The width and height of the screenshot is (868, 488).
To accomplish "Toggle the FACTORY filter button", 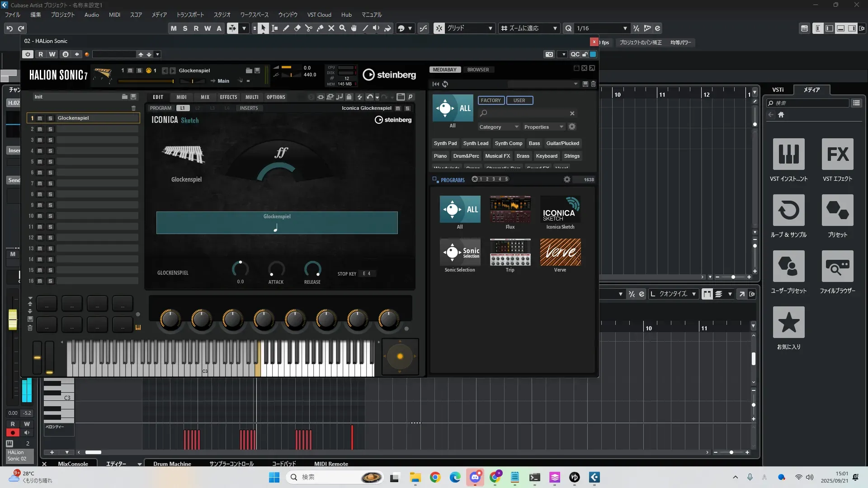I will 491,100.
